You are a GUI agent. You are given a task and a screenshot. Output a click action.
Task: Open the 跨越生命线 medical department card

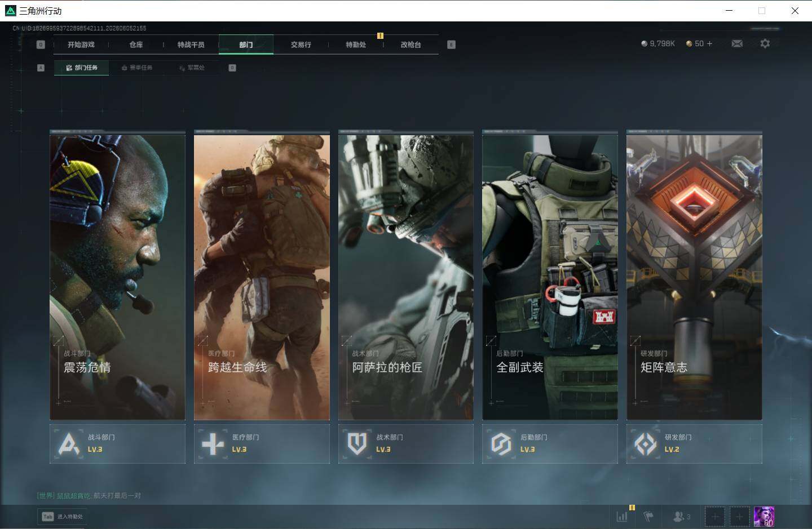262,277
